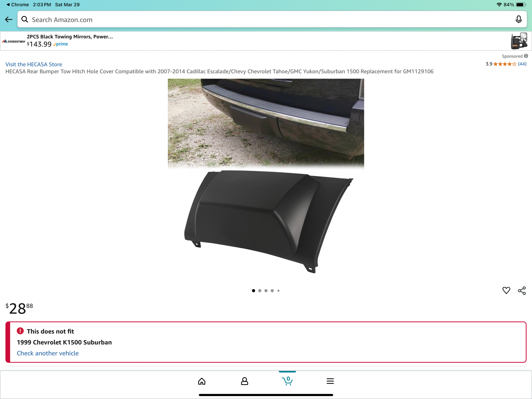Image resolution: width=532 pixels, height=399 pixels.
Task: Focus the Search Amazon.com field
Action: (272, 19)
